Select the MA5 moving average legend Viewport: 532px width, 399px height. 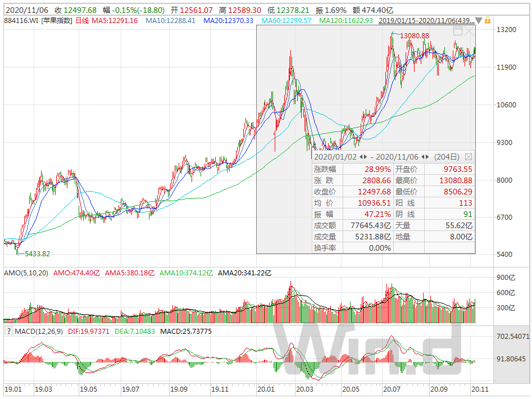coord(115,21)
